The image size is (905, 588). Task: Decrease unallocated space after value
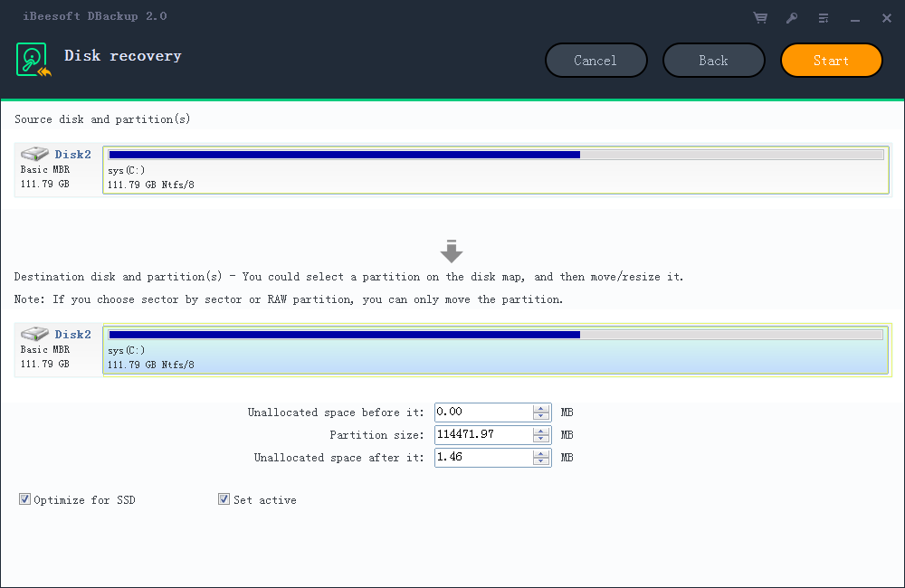[x=541, y=461]
